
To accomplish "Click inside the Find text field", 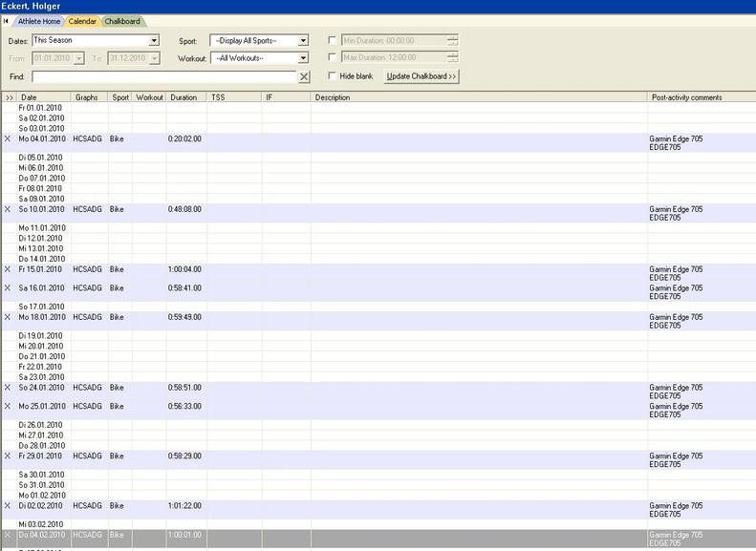I will pos(162,76).
